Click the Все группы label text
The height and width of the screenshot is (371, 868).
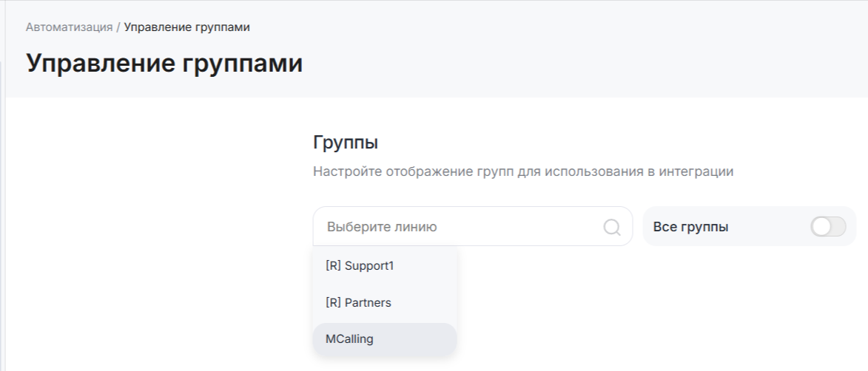pos(690,227)
